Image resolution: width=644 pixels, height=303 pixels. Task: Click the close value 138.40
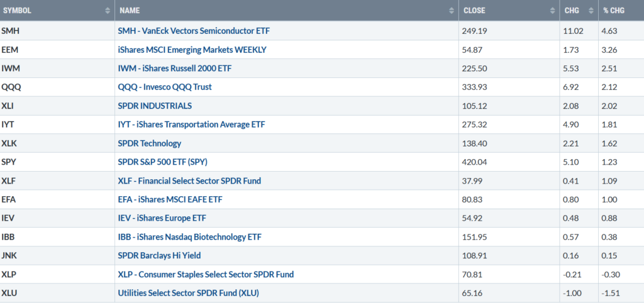[475, 143]
